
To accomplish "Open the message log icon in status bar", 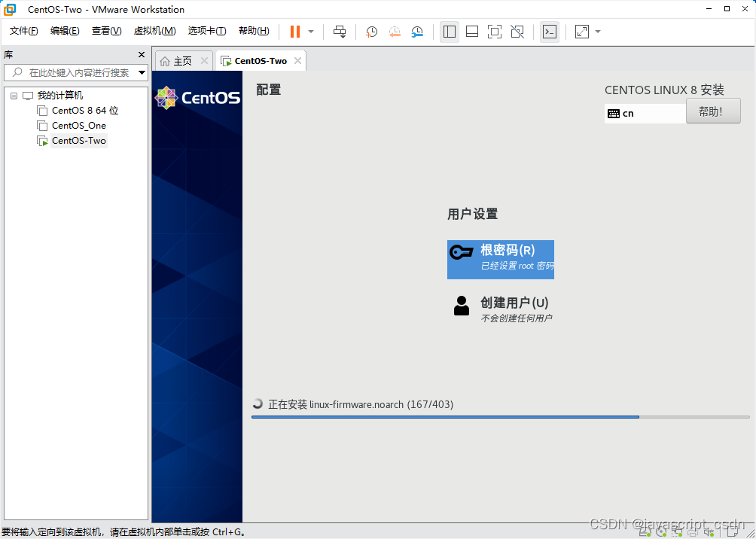I will tap(731, 531).
